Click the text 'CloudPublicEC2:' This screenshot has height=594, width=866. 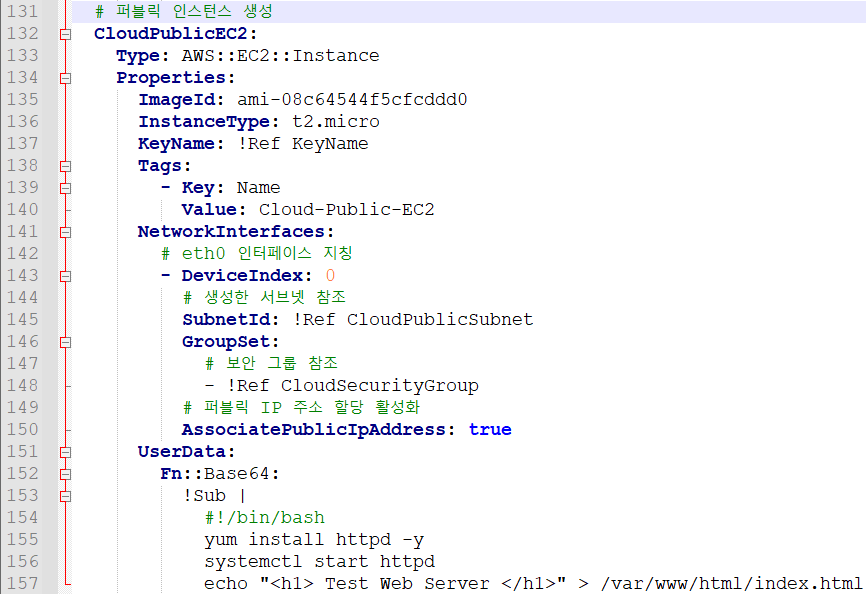click(176, 34)
